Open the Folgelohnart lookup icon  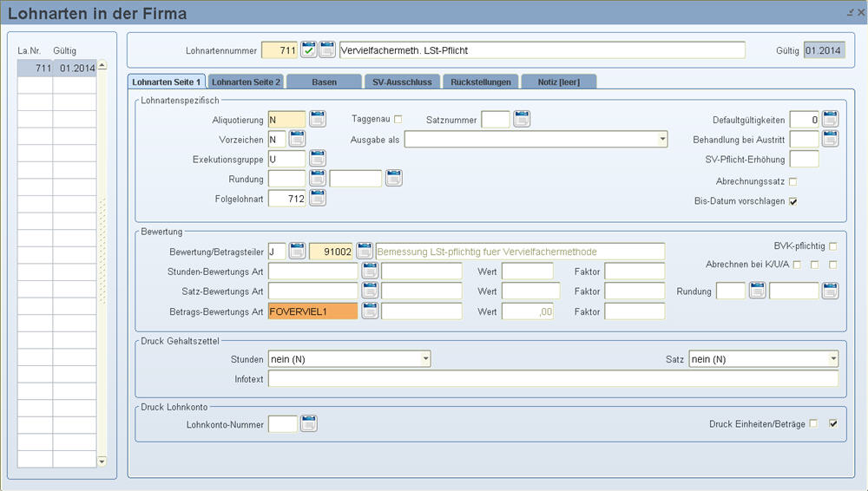coord(317,198)
